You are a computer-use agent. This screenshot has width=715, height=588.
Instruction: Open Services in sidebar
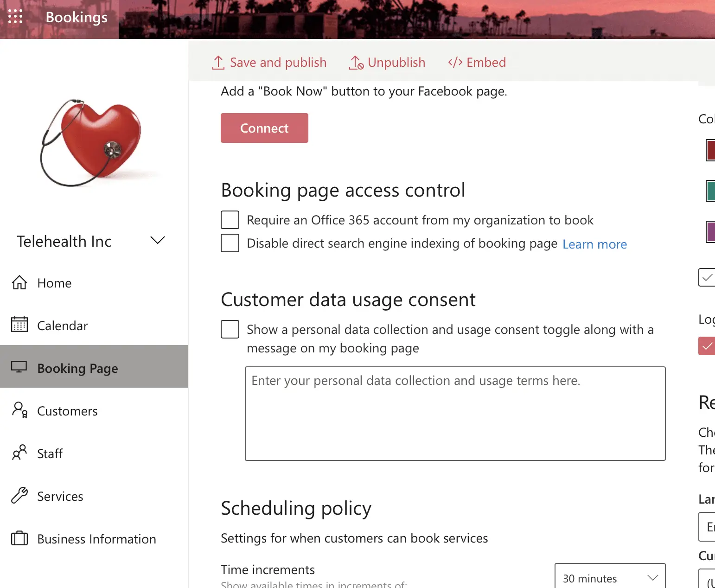(x=94, y=496)
